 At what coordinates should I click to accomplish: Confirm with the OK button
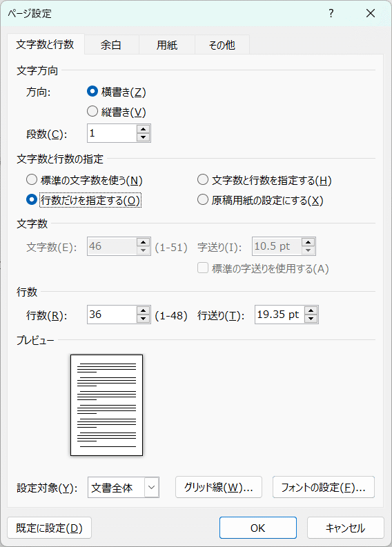(x=258, y=528)
